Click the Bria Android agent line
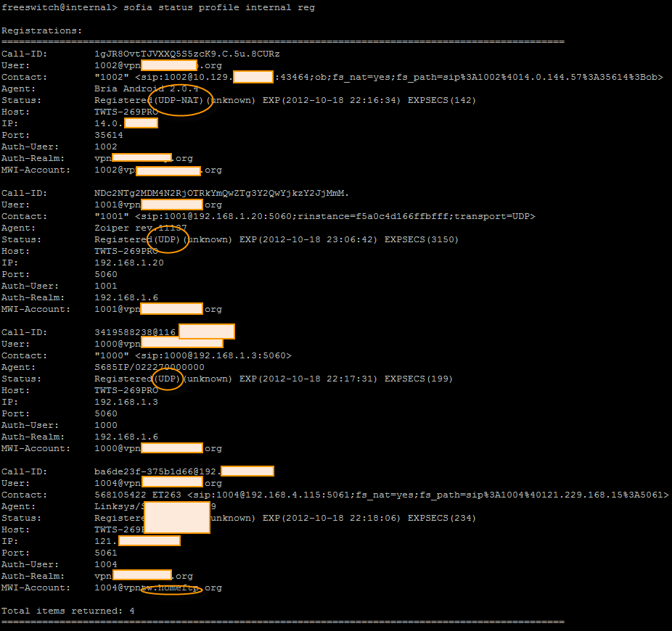This screenshot has height=631, width=672. point(146,88)
